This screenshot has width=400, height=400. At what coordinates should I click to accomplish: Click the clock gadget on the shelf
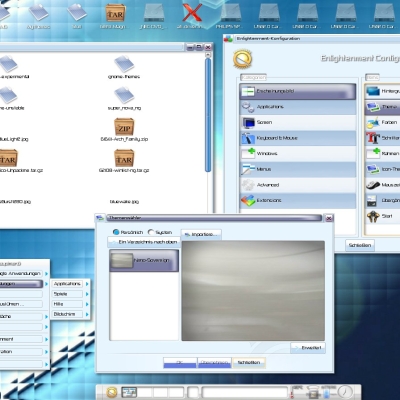pyautogui.click(x=345, y=392)
